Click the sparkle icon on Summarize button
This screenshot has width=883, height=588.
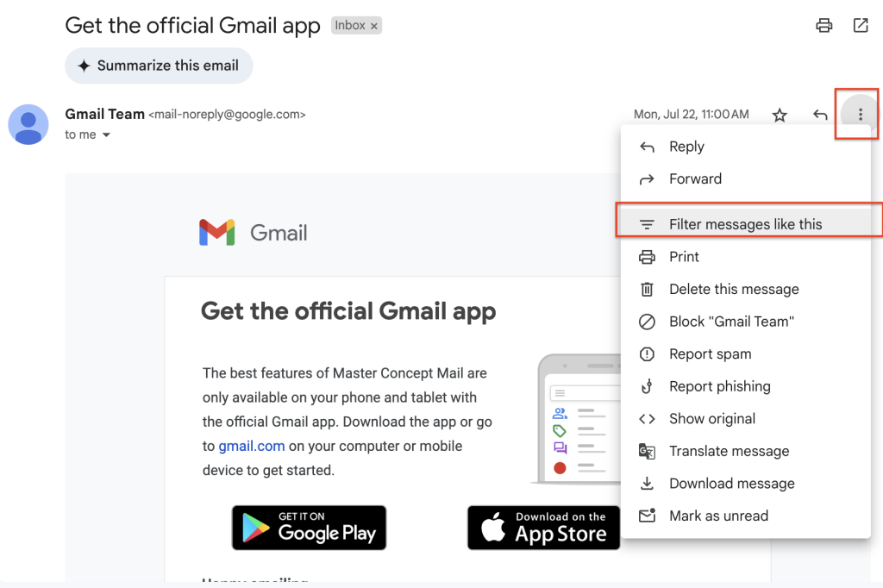[84, 66]
